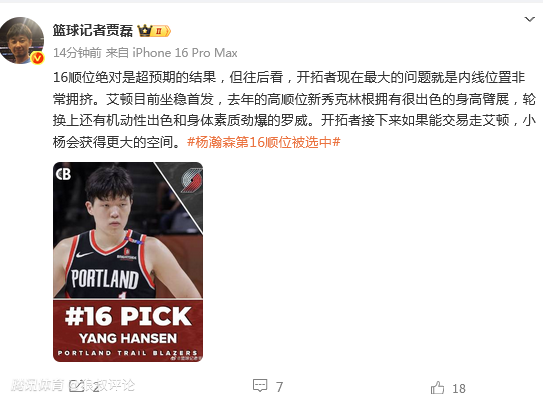Click the comment count 7
The height and width of the screenshot is (401, 543).
click(279, 387)
